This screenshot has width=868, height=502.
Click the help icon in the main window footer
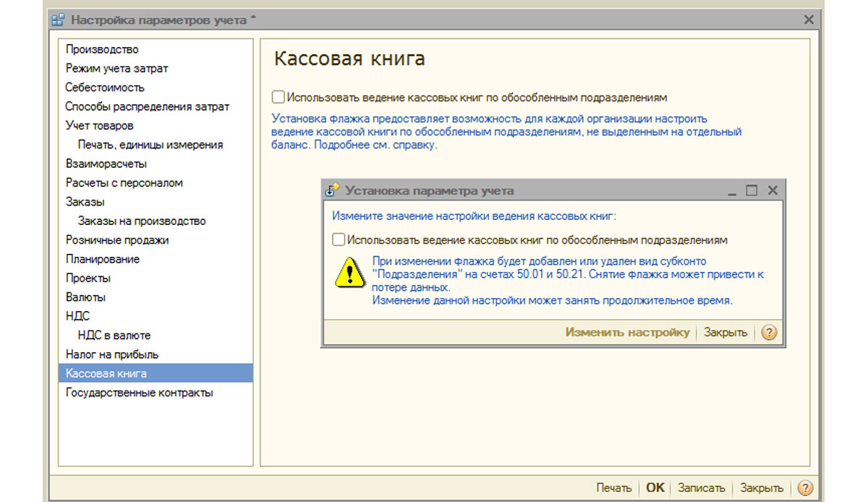point(805,488)
